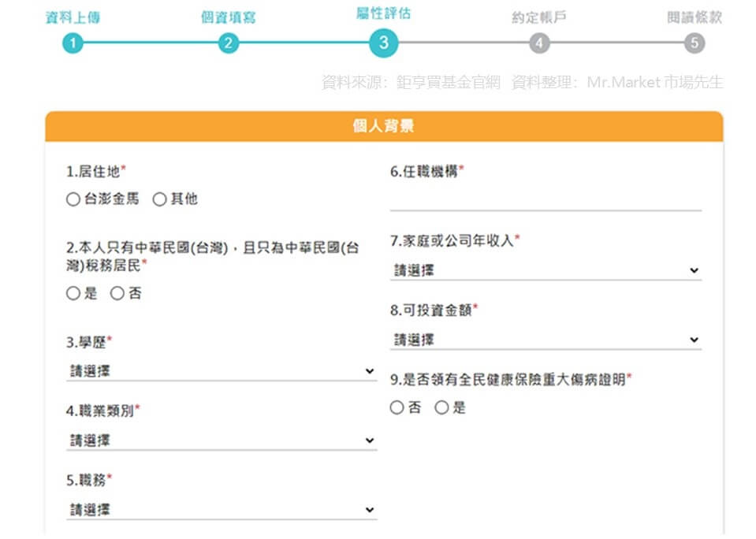The width and height of the screenshot is (756, 539).
Task: Click the 個人背景 section header
Action: (384, 126)
